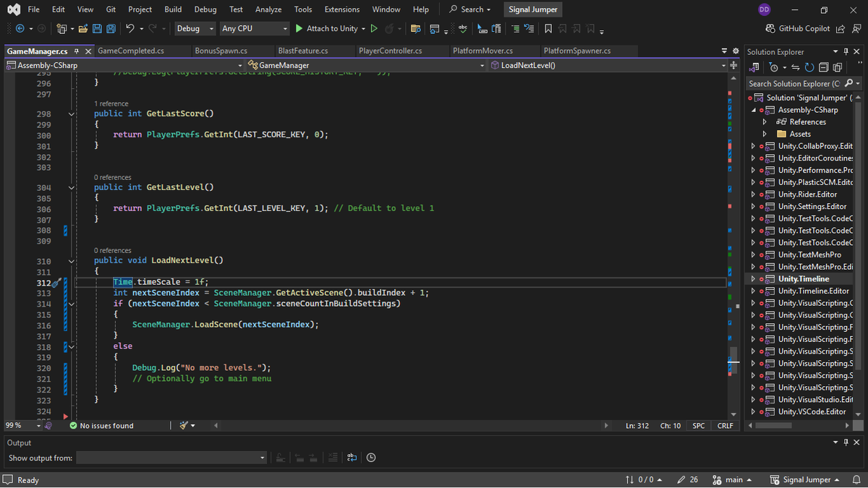Expand the References node in Solution Explorer
Screen dimensions: 868x488
pos(765,121)
